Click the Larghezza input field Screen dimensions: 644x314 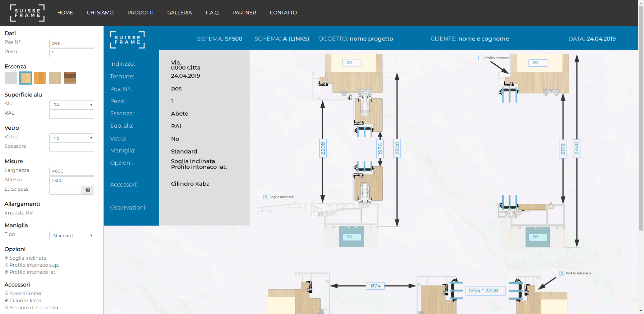point(72,171)
